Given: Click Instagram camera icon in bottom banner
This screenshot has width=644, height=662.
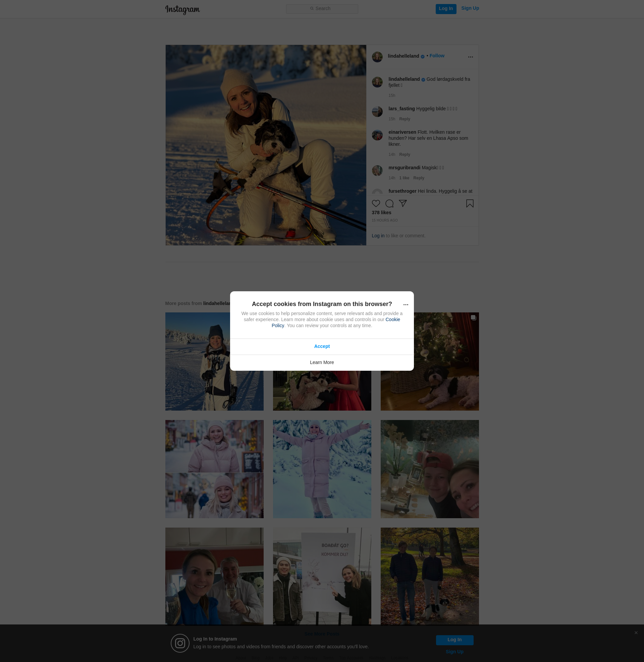Looking at the screenshot, I should coord(180,643).
